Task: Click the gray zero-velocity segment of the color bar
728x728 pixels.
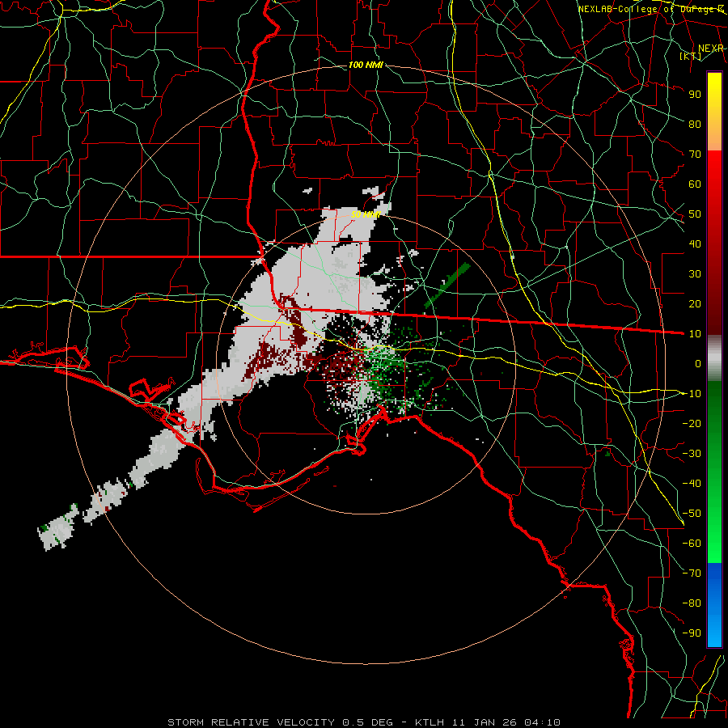Action: 714,358
